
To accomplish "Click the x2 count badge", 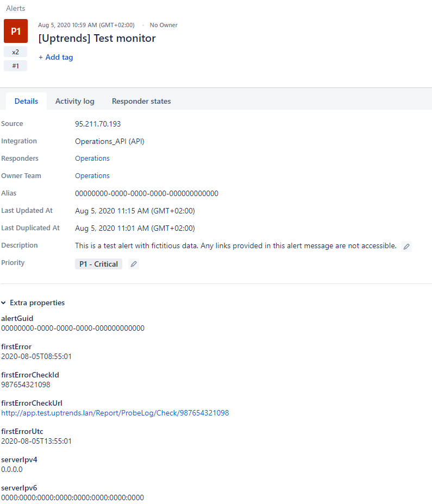I will 15,52.
